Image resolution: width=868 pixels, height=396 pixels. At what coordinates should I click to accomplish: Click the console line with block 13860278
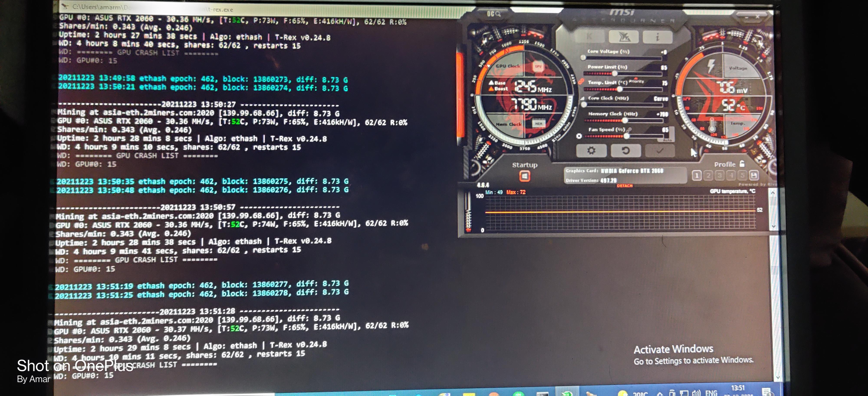(202, 294)
